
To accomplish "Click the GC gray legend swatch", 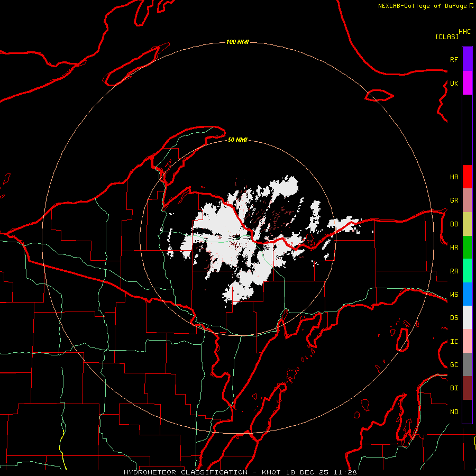I will [x=467, y=364].
